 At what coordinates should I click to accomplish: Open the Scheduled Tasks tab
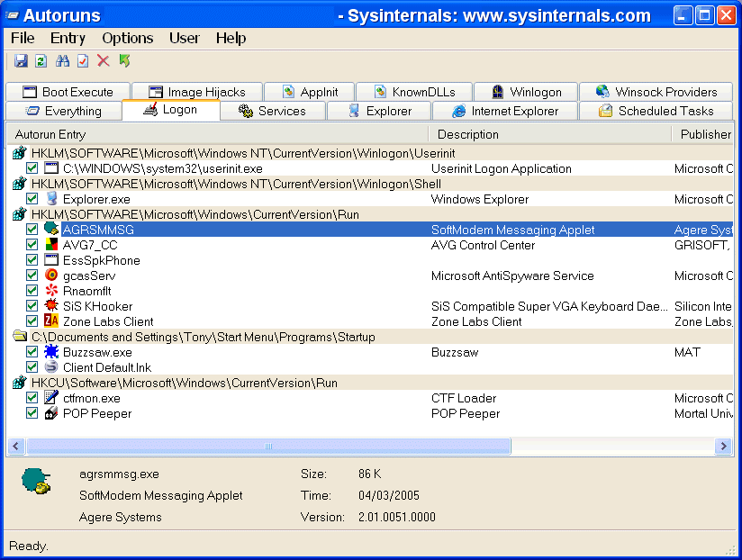[656, 111]
